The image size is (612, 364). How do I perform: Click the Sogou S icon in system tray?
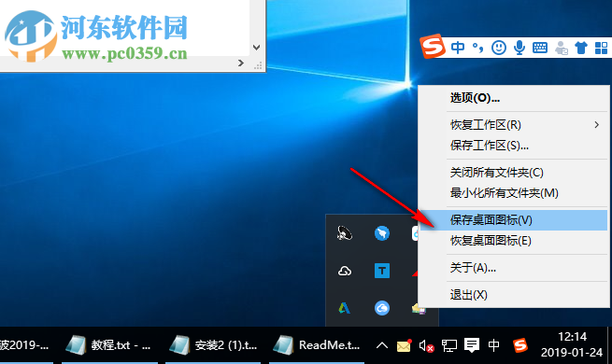tap(520, 345)
